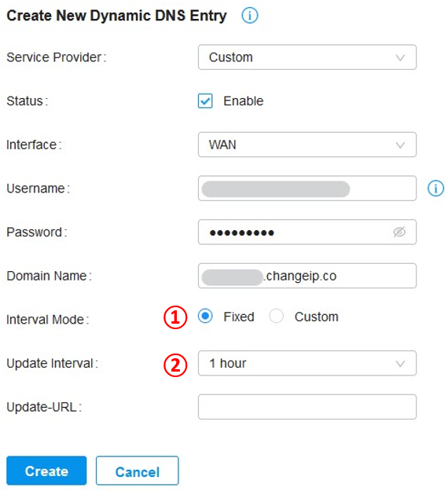Click into the empty Update-URL field
The width and height of the screenshot is (448, 491).
tap(307, 407)
